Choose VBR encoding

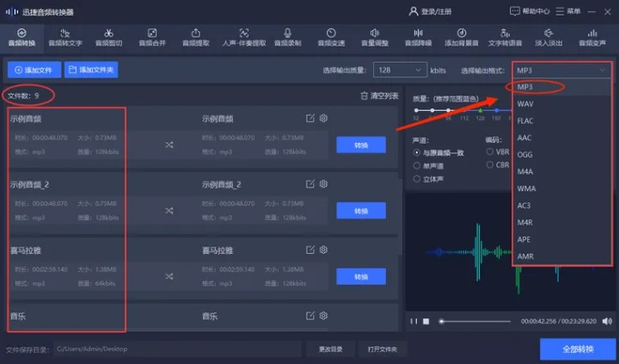tap(497, 152)
